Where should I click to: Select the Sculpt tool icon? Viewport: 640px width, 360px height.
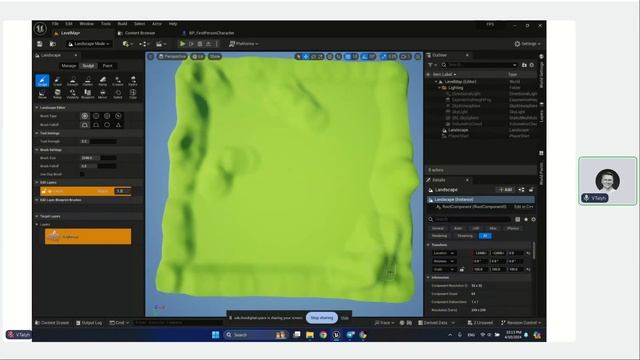tap(42, 80)
